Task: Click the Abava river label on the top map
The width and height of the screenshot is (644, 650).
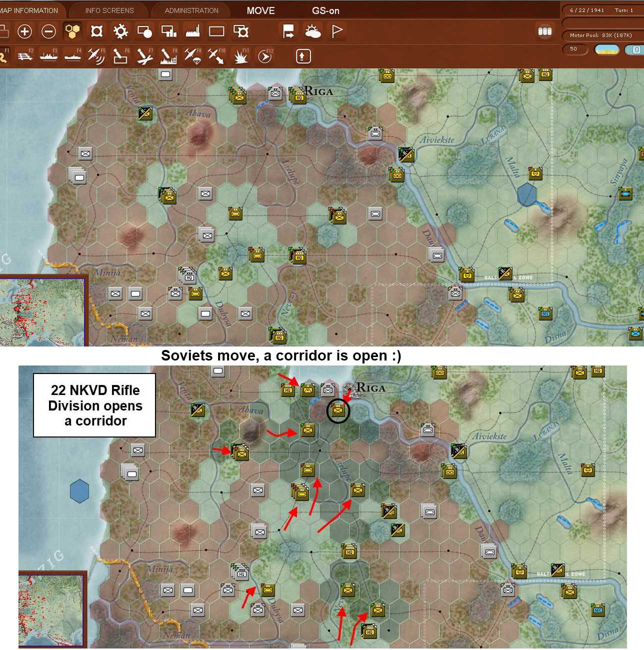Action: pos(198,113)
